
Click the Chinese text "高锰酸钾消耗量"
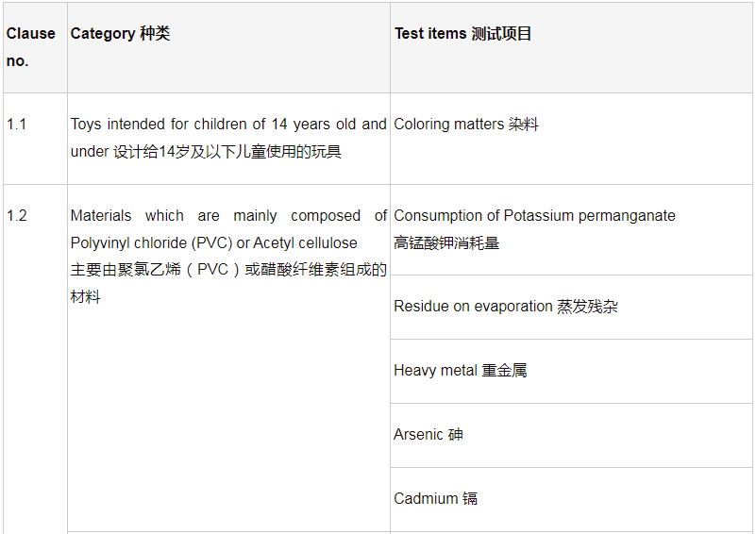(446, 243)
